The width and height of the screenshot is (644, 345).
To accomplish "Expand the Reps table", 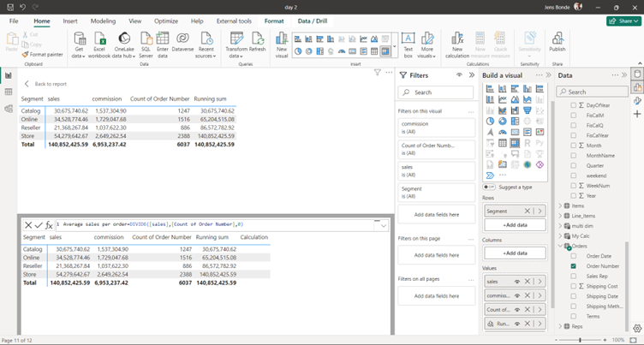I will [560, 326].
